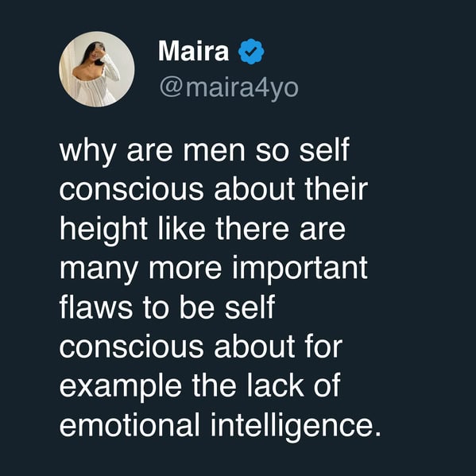Click the display name Maira
This screenshot has height=476, width=476.
pos(193,52)
